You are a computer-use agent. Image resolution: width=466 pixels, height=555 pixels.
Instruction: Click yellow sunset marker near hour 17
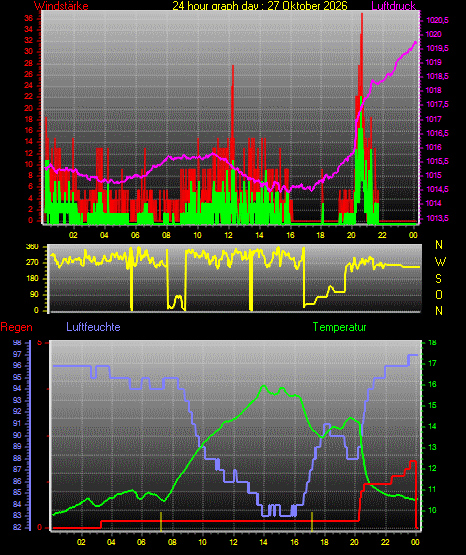(312, 521)
